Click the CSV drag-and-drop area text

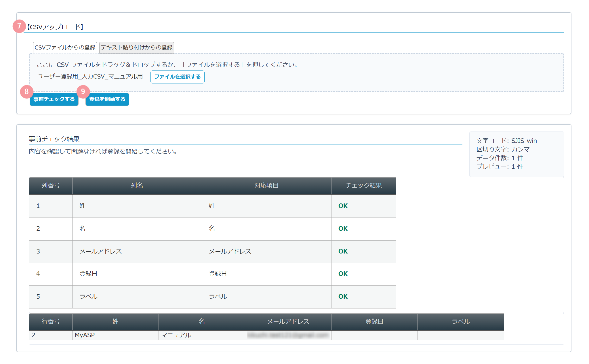[167, 65]
